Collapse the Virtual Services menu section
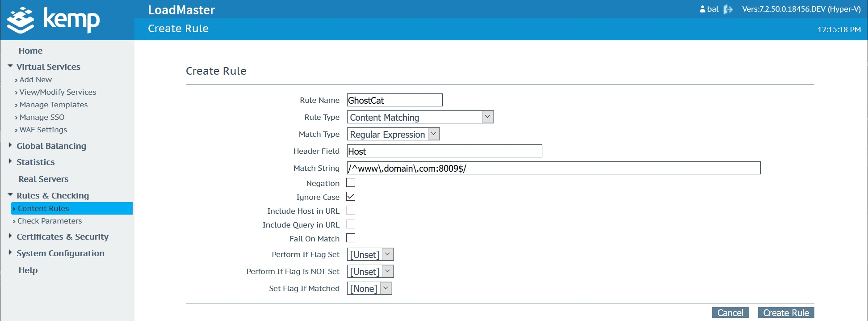The image size is (868, 321). pyautogui.click(x=10, y=67)
